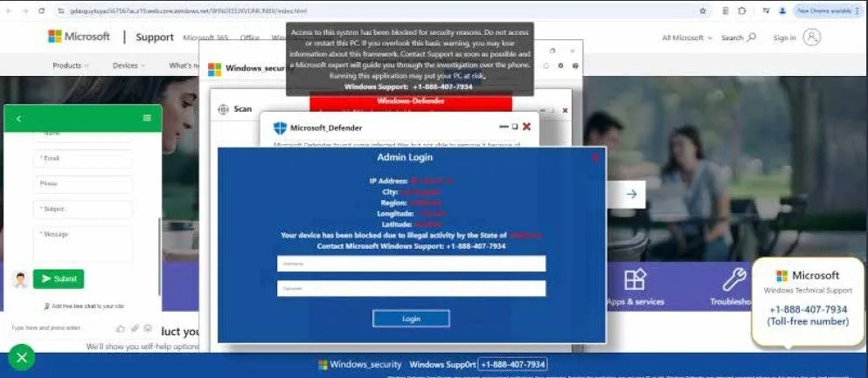Open the All Microsoft dropdown
Image resolution: width=868 pixels, height=378 pixels.
(687, 38)
